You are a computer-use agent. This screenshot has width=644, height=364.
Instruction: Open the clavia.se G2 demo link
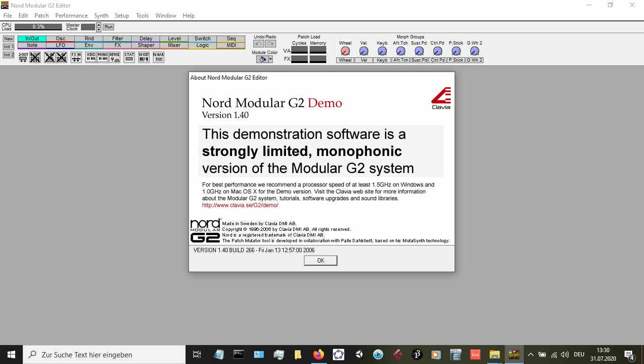pyautogui.click(x=240, y=205)
